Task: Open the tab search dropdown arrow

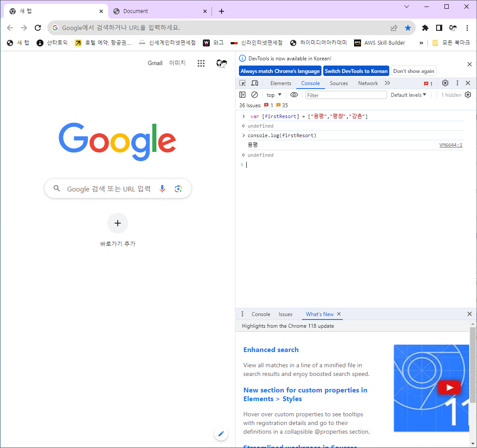Action: coord(407,7)
